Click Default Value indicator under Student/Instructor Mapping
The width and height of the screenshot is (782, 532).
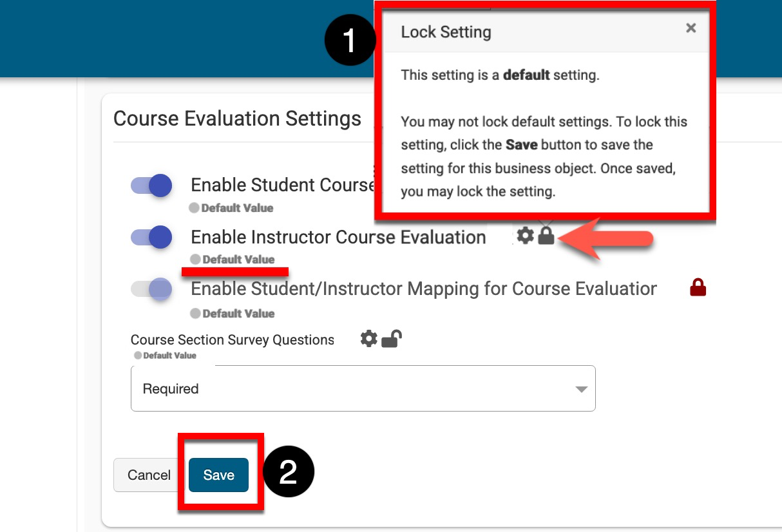195,314
